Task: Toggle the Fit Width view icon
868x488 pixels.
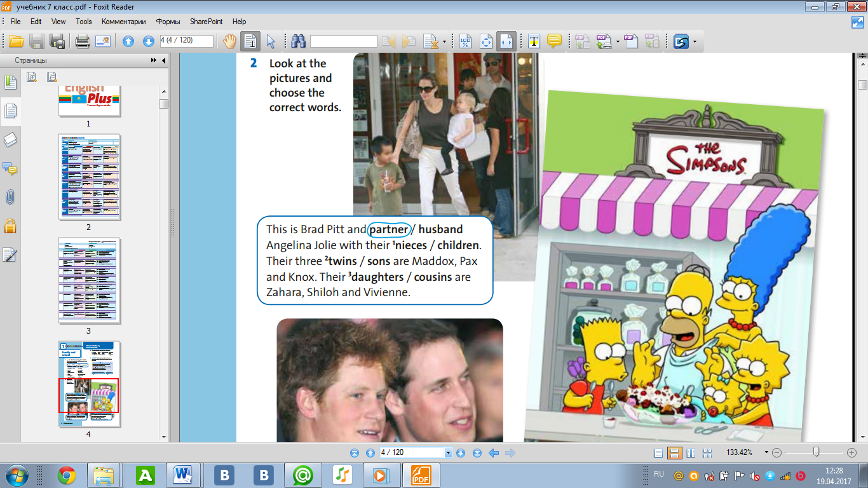Action: coord(506,42)
